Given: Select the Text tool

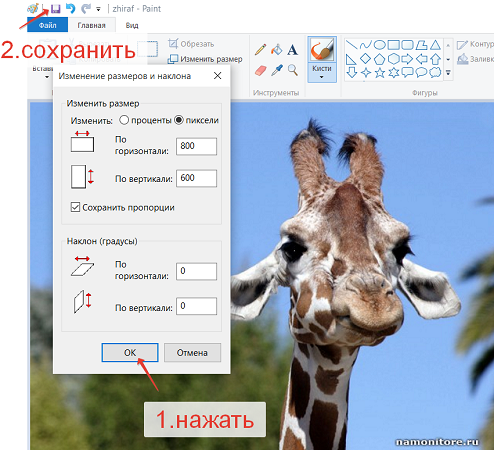Looking at the screenshot, I should (x=292, y=50).
